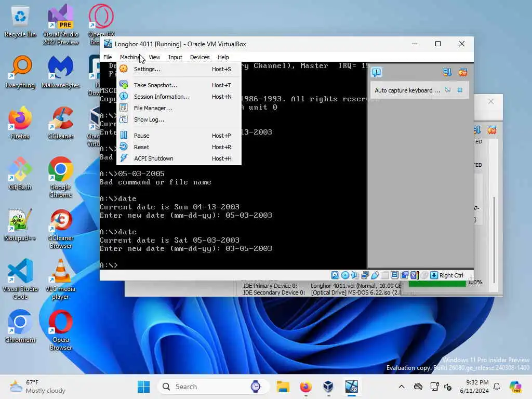Click the display status bar icon
532x399 pixels.
click(x=395, y=275)
